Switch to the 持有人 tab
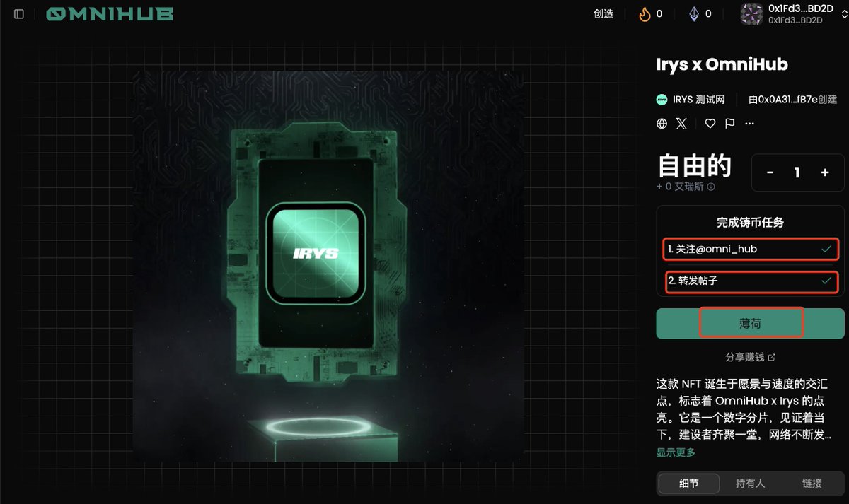 point(750,484)
